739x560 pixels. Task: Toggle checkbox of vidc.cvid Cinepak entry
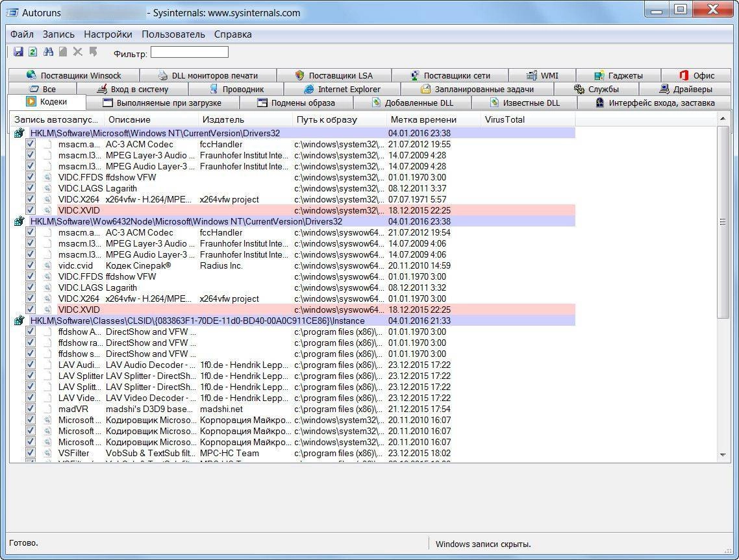tap(30, 265)
